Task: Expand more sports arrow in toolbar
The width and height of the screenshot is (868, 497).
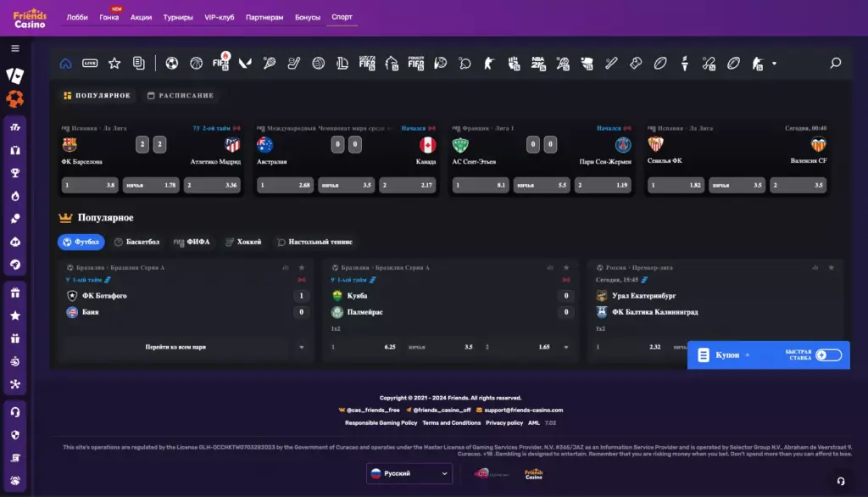Action: pos(774,63)
